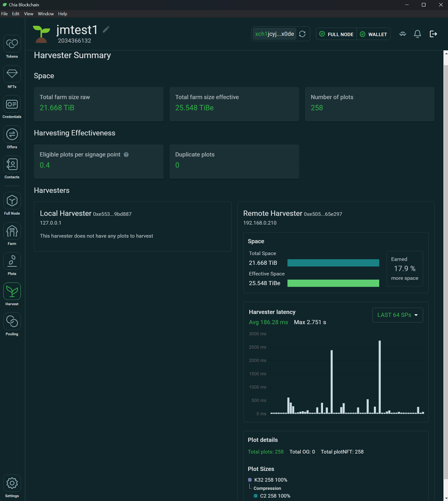
Task: Open the Offers panel
Action: point(12,135)
